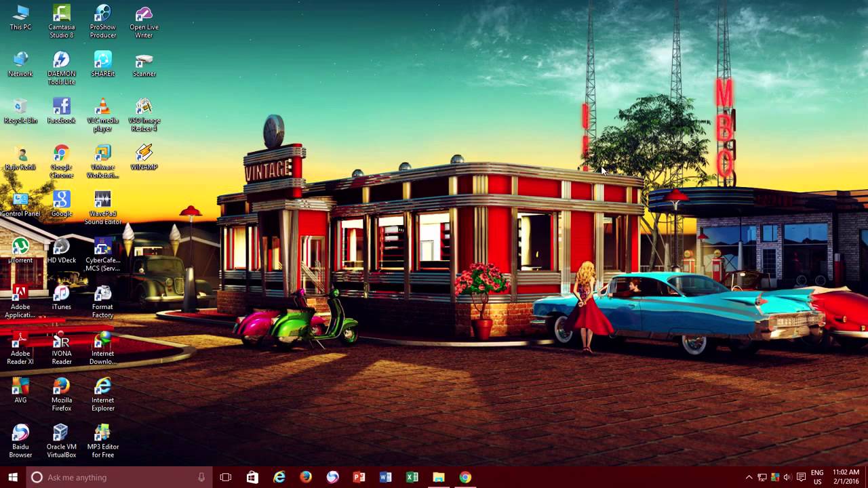
Task: Select Google Chrome desktop icon
Action: tap(62, 161)
